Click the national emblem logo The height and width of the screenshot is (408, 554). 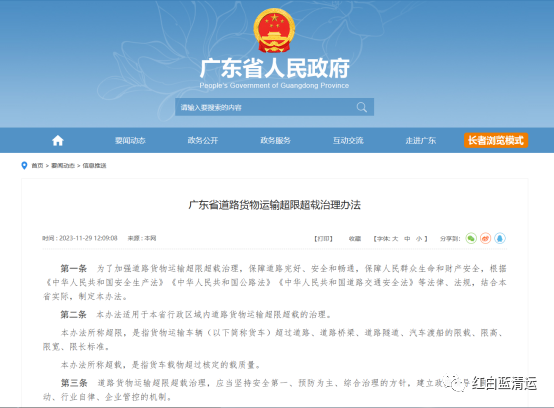[x=274, y=30]
